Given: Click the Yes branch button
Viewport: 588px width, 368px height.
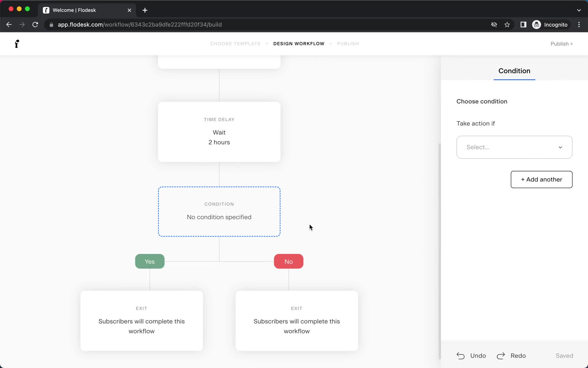Looking at the screenshot, I should click(149, 262).
